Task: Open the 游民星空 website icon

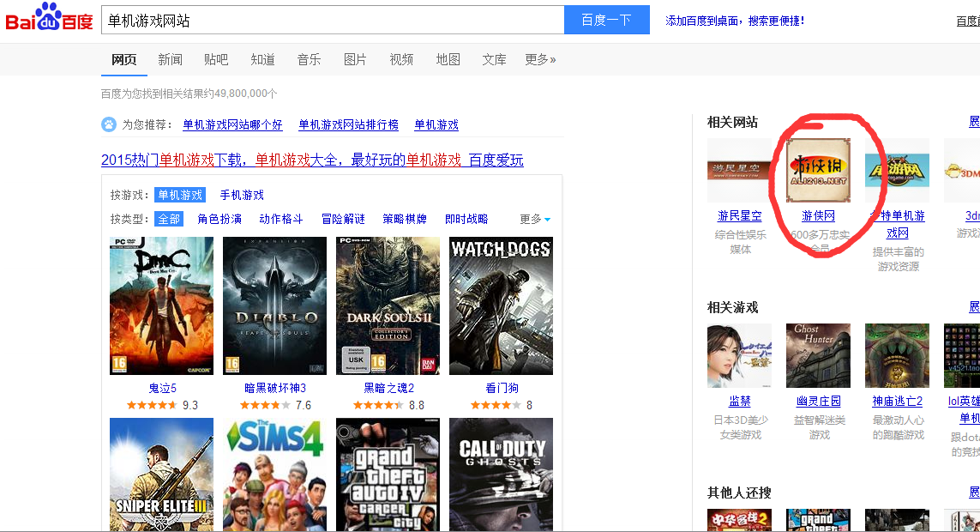Action: (x=740, y=169)
